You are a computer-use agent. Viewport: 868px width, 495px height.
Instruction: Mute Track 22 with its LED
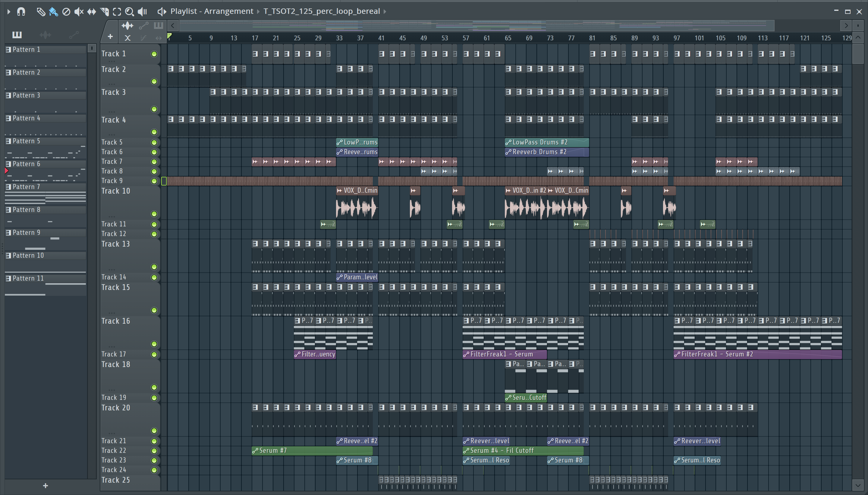[x=154, y=451]
